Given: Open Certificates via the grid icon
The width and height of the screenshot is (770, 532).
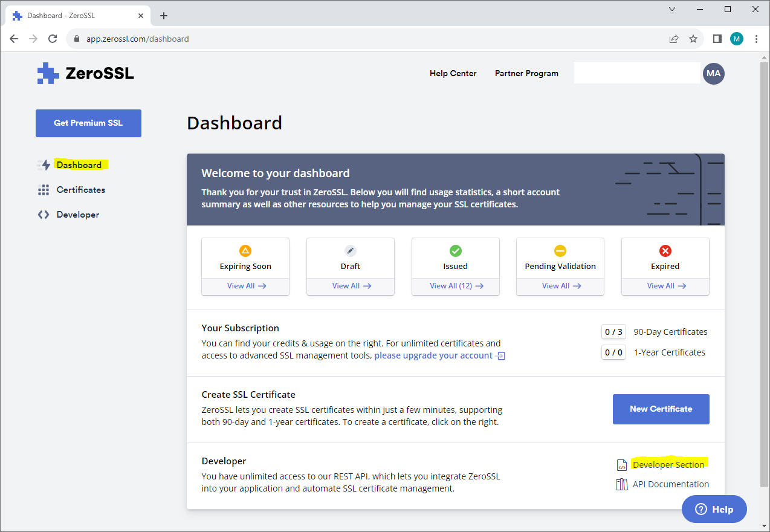Looking at the screenshot, I should click(x=44, y=189).
